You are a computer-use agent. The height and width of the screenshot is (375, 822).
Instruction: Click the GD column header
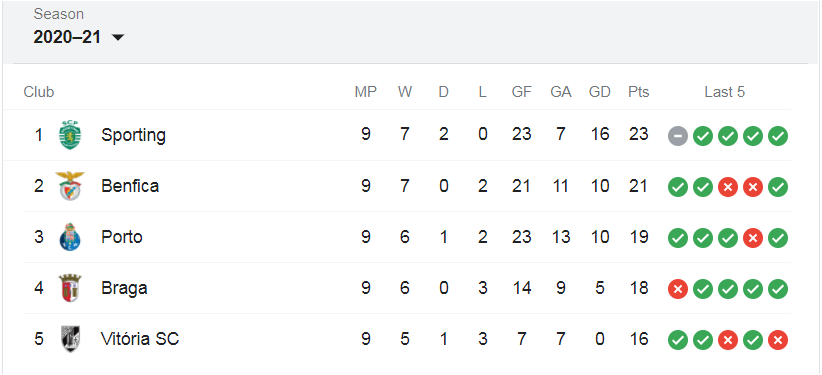point(600,92)
